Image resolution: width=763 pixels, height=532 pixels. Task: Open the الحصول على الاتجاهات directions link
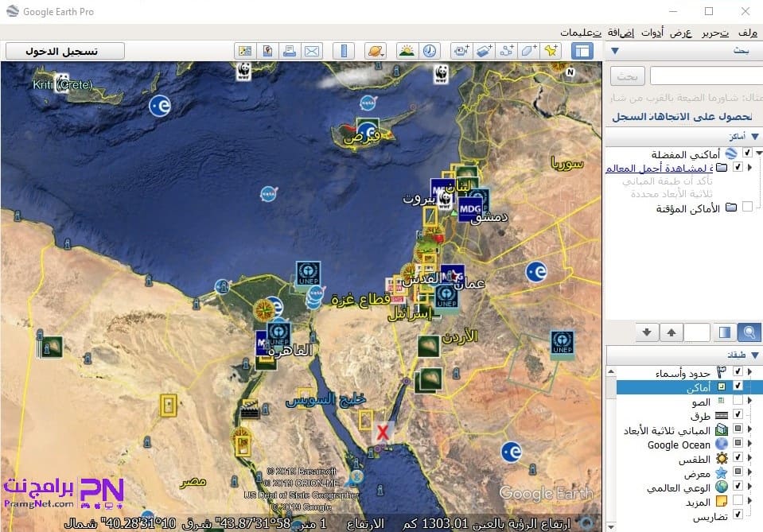tap(682, 116)
